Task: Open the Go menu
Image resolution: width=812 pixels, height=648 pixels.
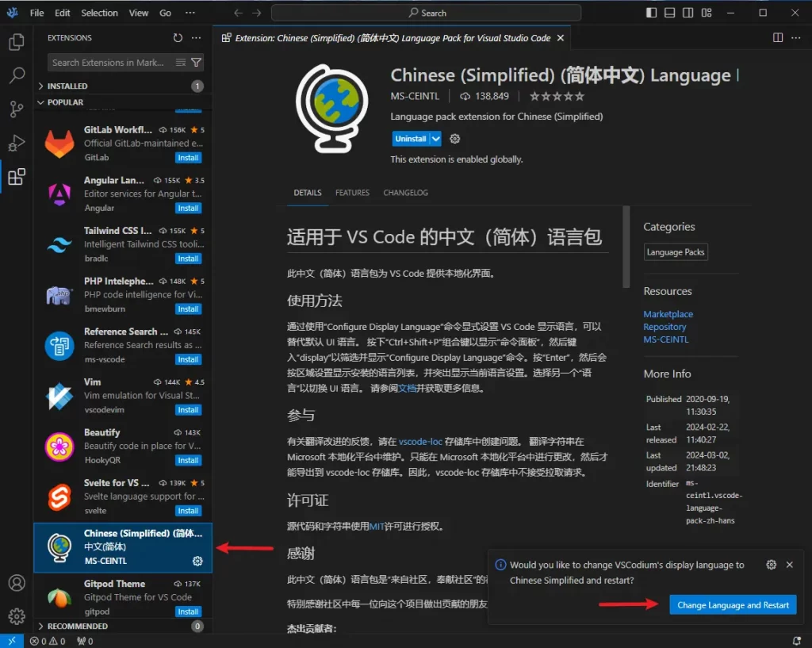Action: pos(165,13)
